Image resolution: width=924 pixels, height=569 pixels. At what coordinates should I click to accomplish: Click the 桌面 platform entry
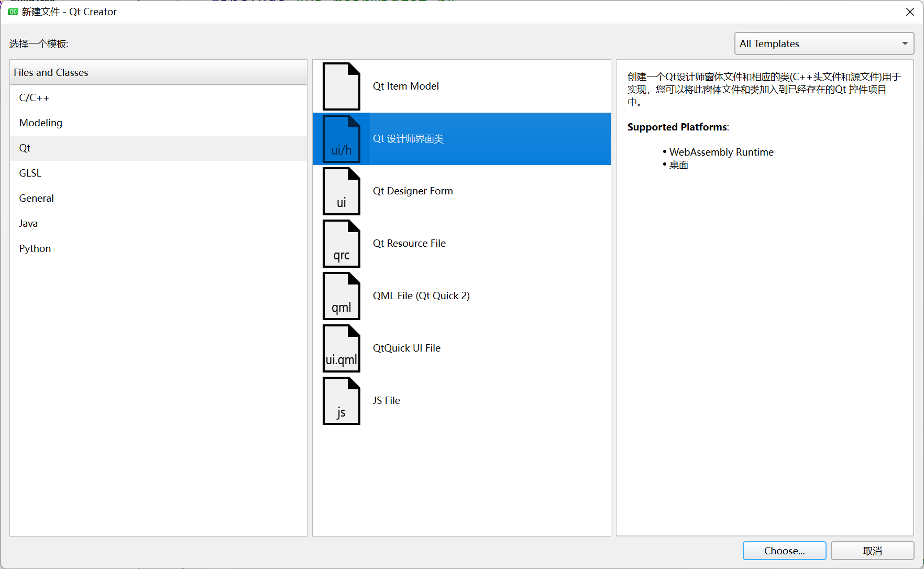[679, 165]
